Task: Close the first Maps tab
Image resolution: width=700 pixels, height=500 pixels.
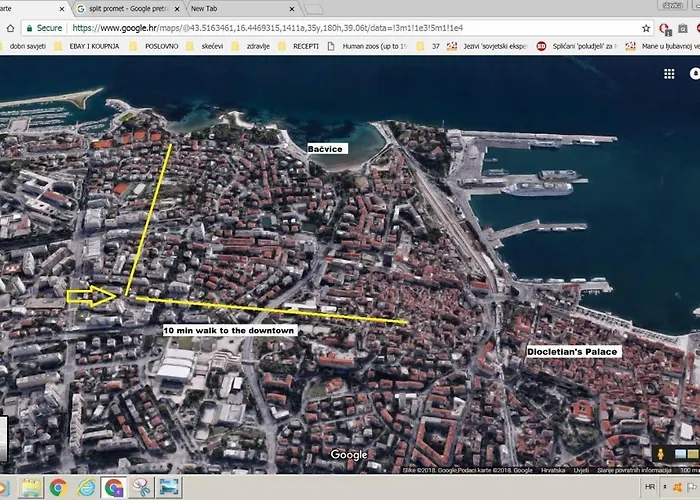Action: tap(62, 9)
